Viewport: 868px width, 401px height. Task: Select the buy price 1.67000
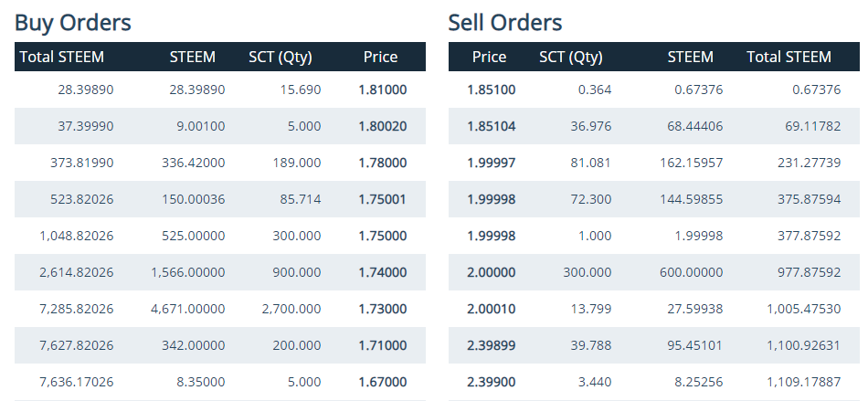[383, 382]
